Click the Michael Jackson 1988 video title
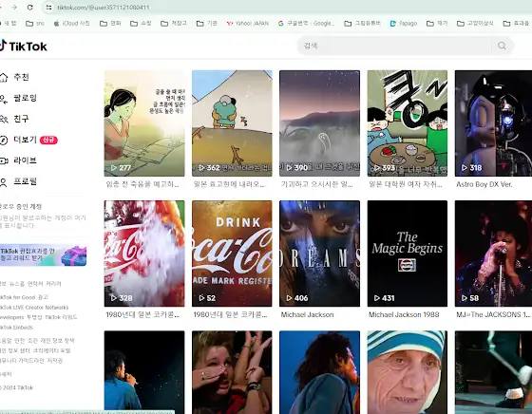 [x=404, y=314]
